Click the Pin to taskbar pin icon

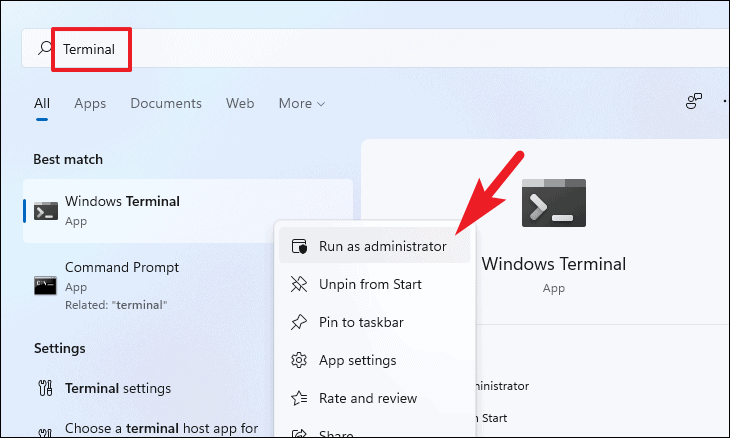point(299,322)
